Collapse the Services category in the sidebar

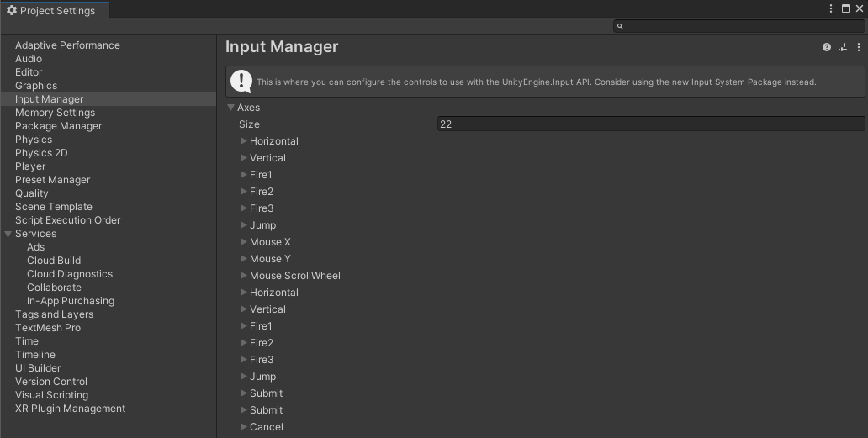tap(8, 234)
